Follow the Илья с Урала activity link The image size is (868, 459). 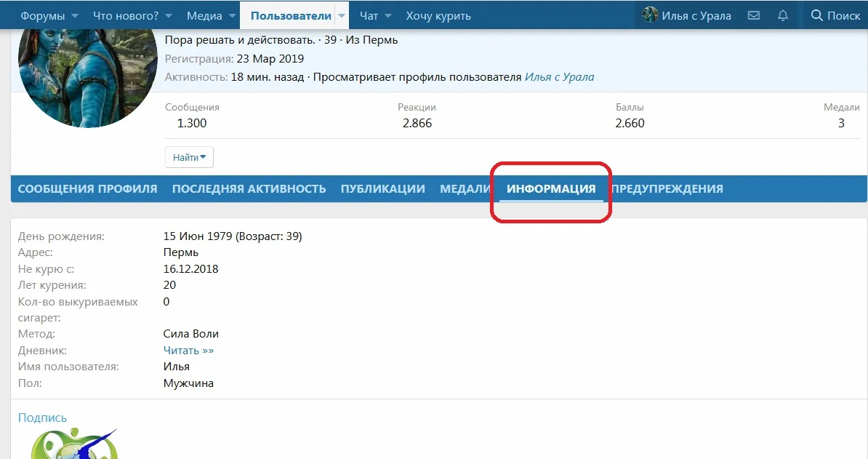tap(559, 77)
